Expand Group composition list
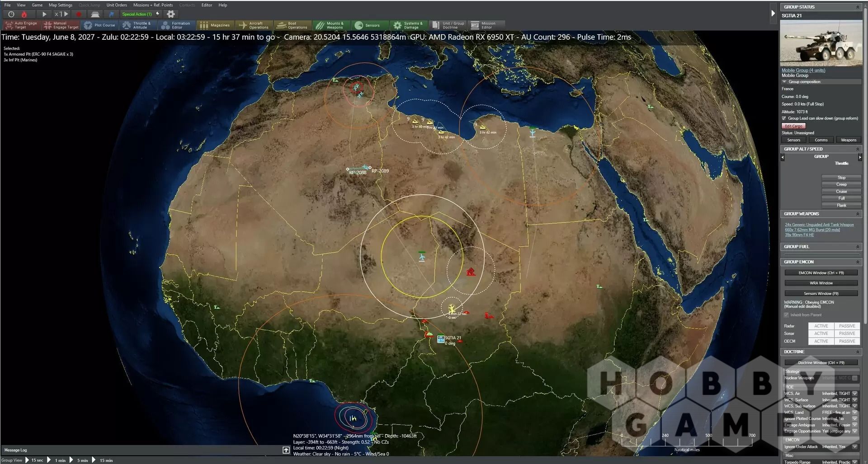This screenshot has height=464, width=868. [785, 82]
